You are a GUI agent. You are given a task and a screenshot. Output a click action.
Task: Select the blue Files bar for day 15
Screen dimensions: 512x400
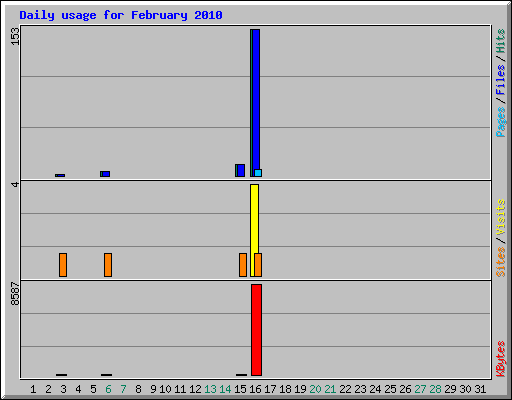point(241,170)
